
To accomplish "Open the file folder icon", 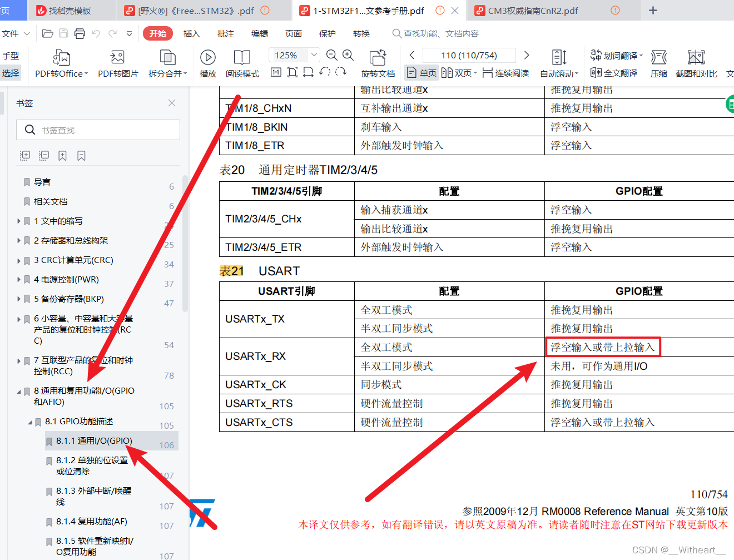I will (48, 33).
